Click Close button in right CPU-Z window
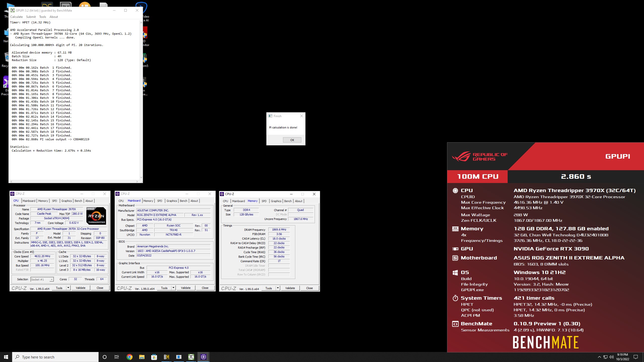Image resolution: width=644 pixels, height=362 pixels. click(x=309, y=288)
